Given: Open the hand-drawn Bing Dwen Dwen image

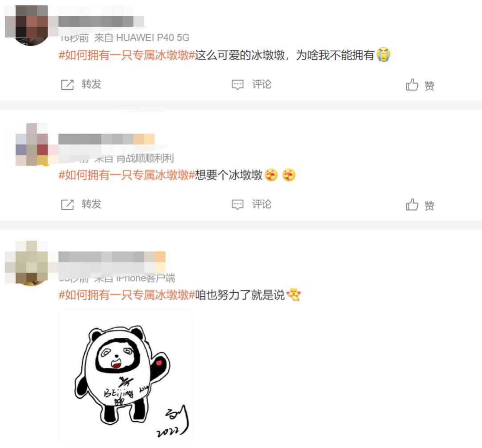Looking at the screenshot, I should pyautogui.click(x=126, y=376).
